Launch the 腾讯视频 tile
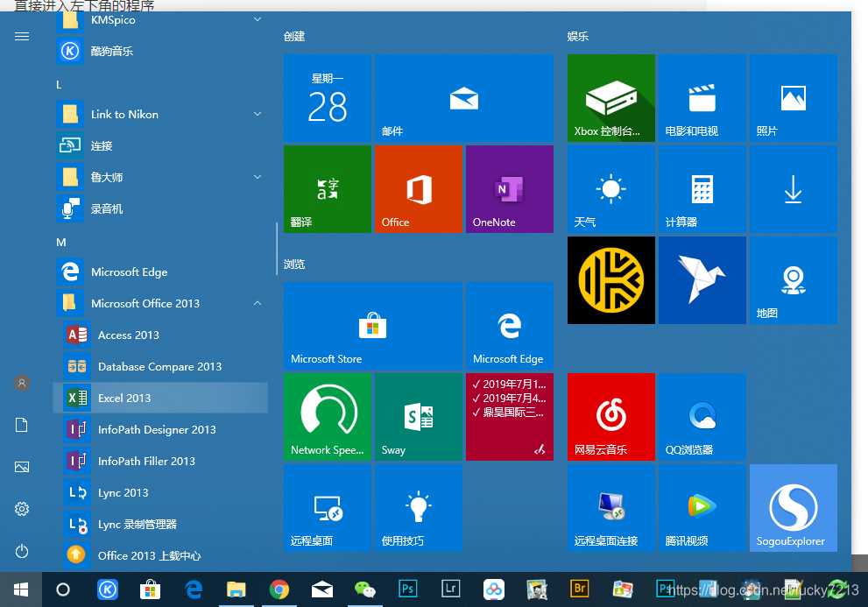Screen dimensions: 868x607 [x=702, y=508]
